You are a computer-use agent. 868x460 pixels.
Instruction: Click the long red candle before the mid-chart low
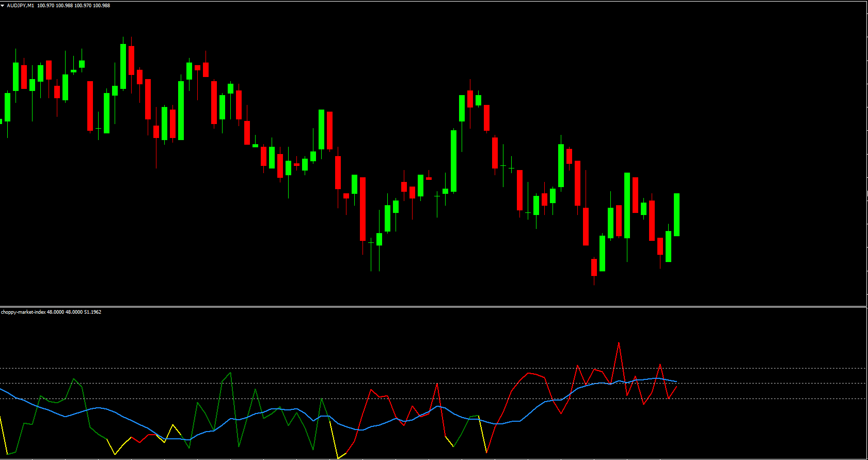point(362,208)
